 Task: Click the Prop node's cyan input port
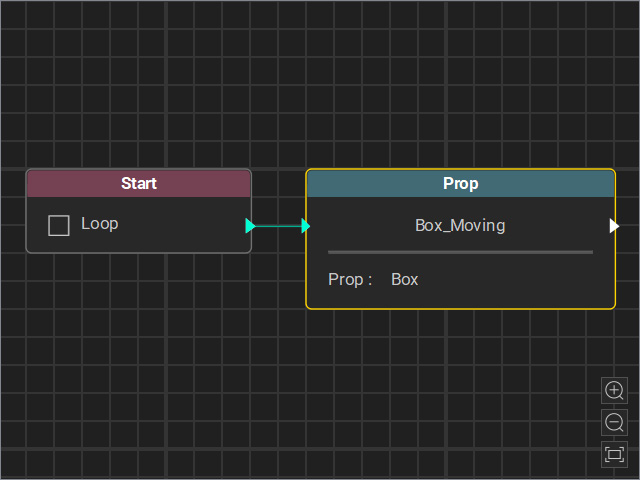305,226
